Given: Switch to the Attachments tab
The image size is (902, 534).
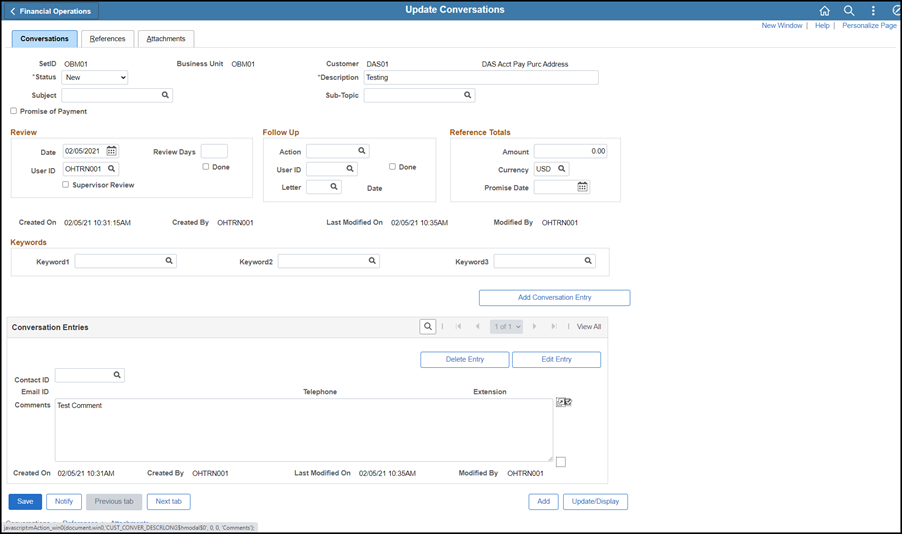Looking at the screenshot, I should 166,39.
